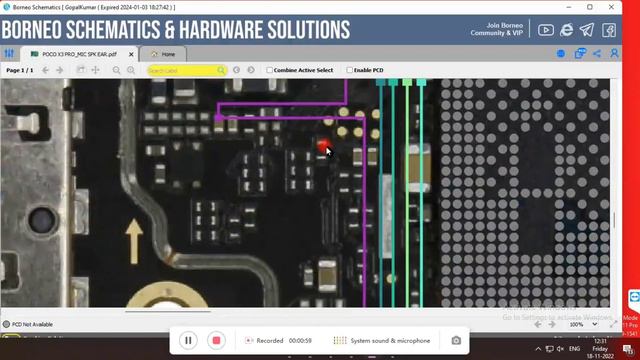The width and height of the screenshot is (640, 360).
Task: Open the Facebook page icon
Action: (x=609, y=30)
